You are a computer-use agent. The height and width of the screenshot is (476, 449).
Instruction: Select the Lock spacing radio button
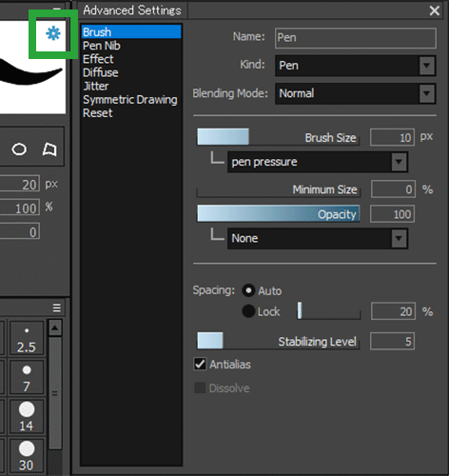point(248,311)
